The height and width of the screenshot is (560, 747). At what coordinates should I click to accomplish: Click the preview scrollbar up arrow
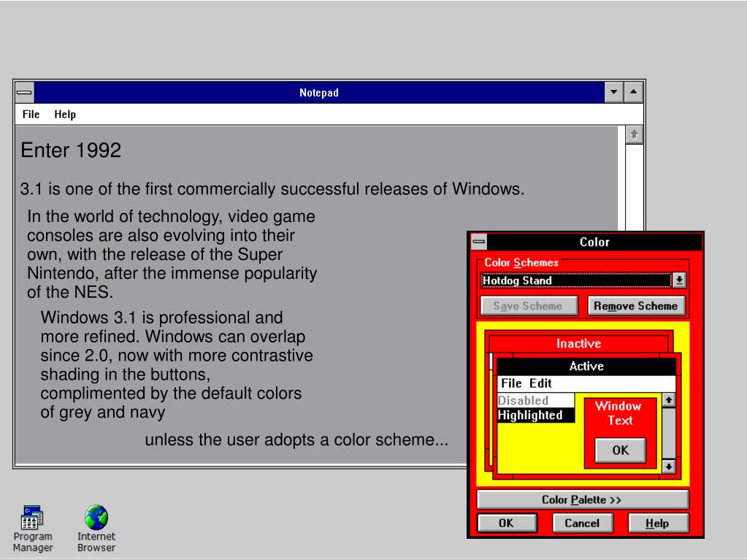pos(669,401)
